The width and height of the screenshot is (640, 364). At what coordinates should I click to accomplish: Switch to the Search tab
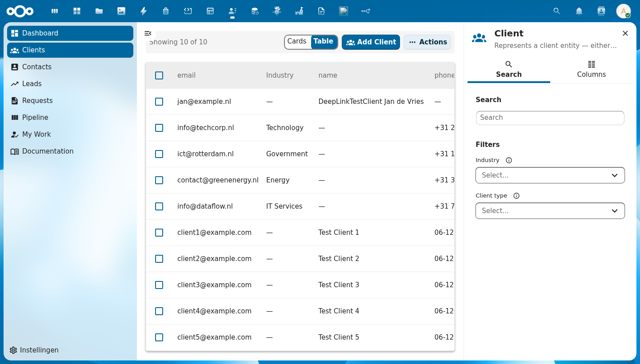[x=509, y=70]
